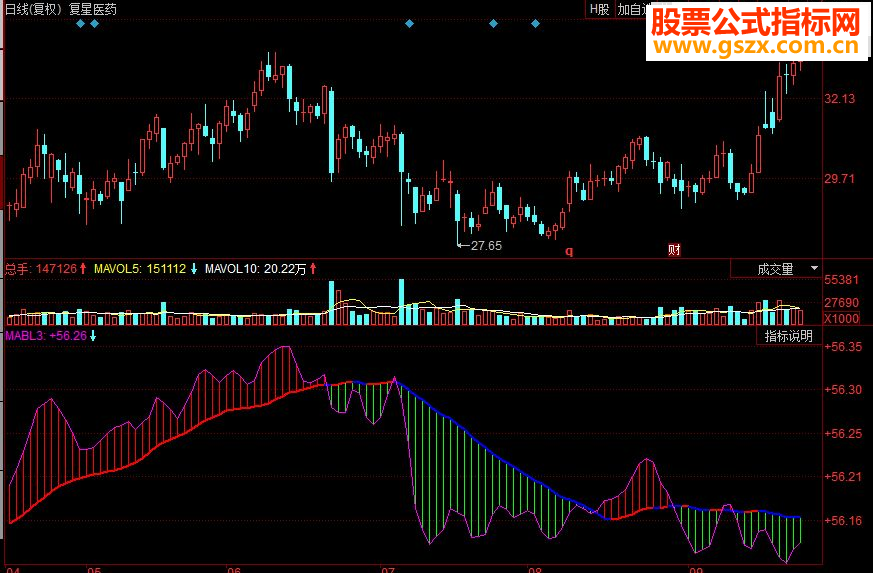Click the blue diamond marker above July
The image size is (873, 573).
pos(409,23)
